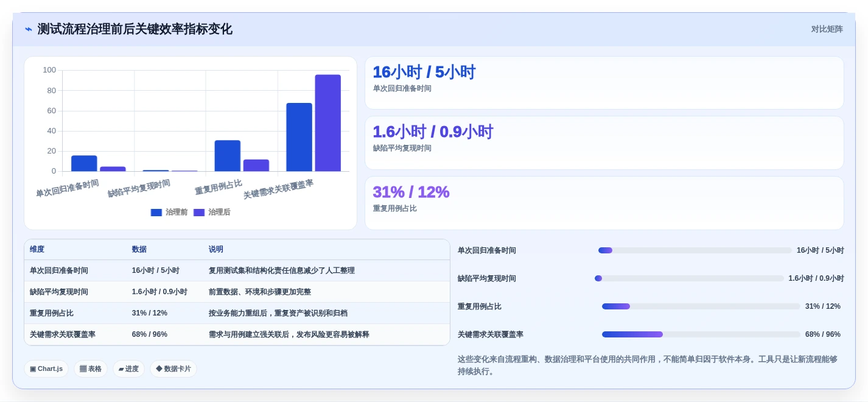Click the 对比矩阵 label in header
Image resolution: width=868 pixels, height=402 pixels.
click(x=827, y=29)
